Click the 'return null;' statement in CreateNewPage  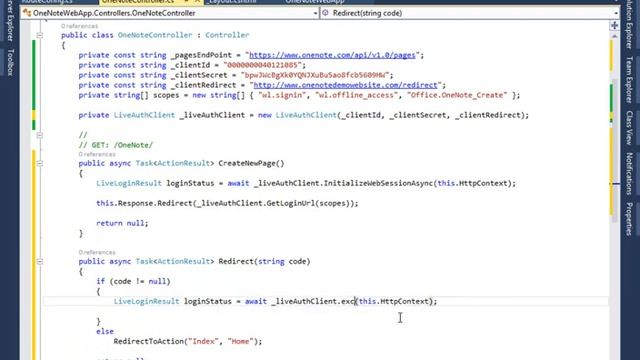(x=122, y=223)
